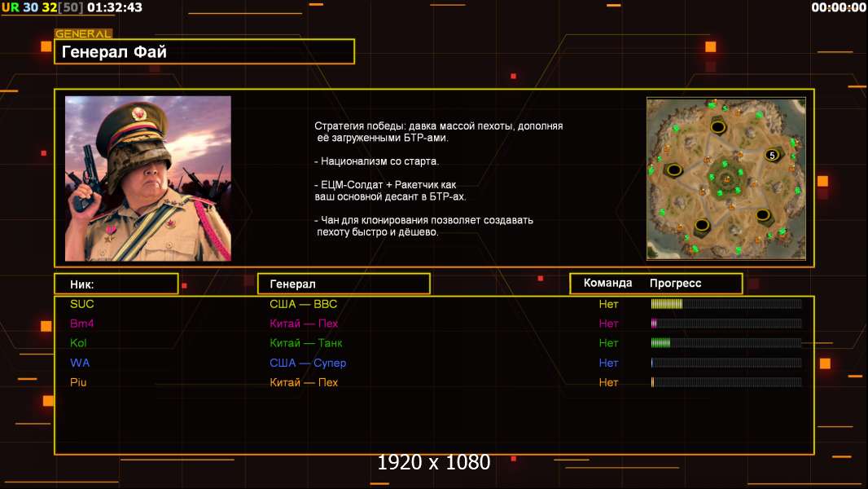The width and height of the screenshot is (868, 489).
Task: Click Китай — Танк general entry
Action: click(305, 343)
